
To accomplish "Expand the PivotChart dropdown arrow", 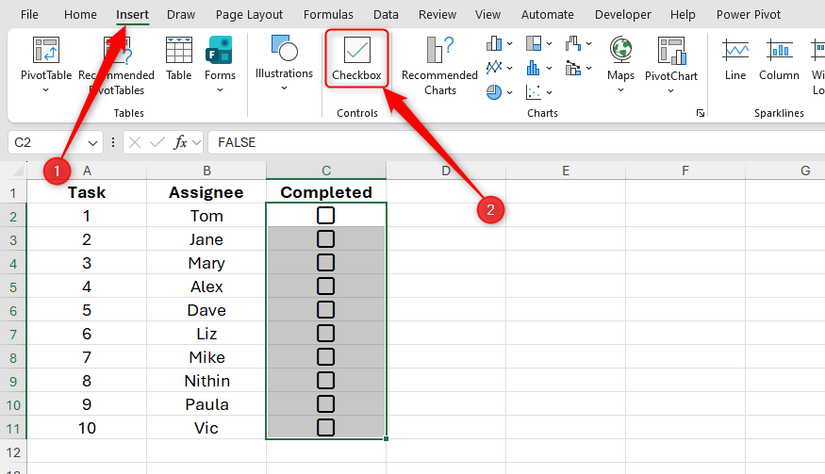I will point(671,90).
